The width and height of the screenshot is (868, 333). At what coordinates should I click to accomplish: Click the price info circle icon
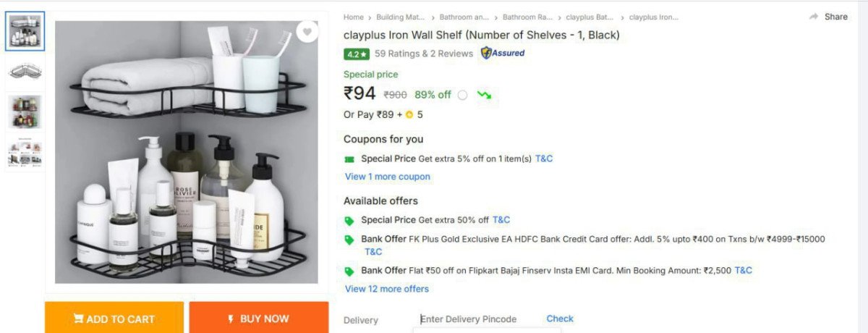pos(463,95)
